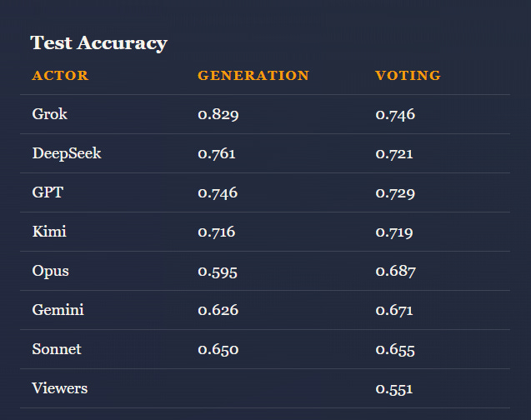This screenshot has width=531, height=420.
Task: Select the DeepSeek row label
Action: point(67,153)
